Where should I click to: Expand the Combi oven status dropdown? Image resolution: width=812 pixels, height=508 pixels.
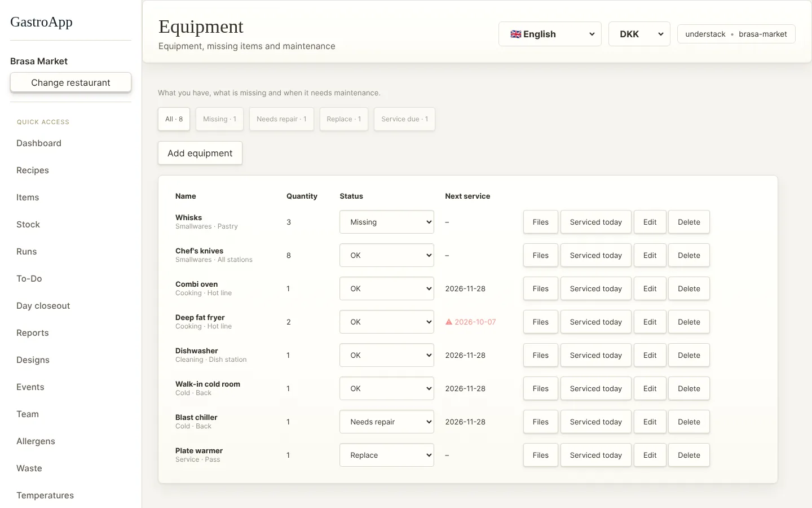[x=387, y=288]
